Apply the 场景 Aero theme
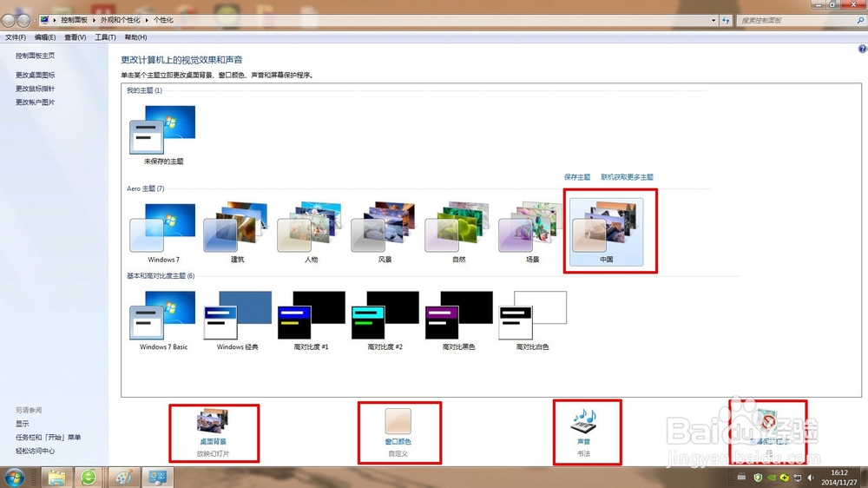The image size is (868, 488). 532,234
